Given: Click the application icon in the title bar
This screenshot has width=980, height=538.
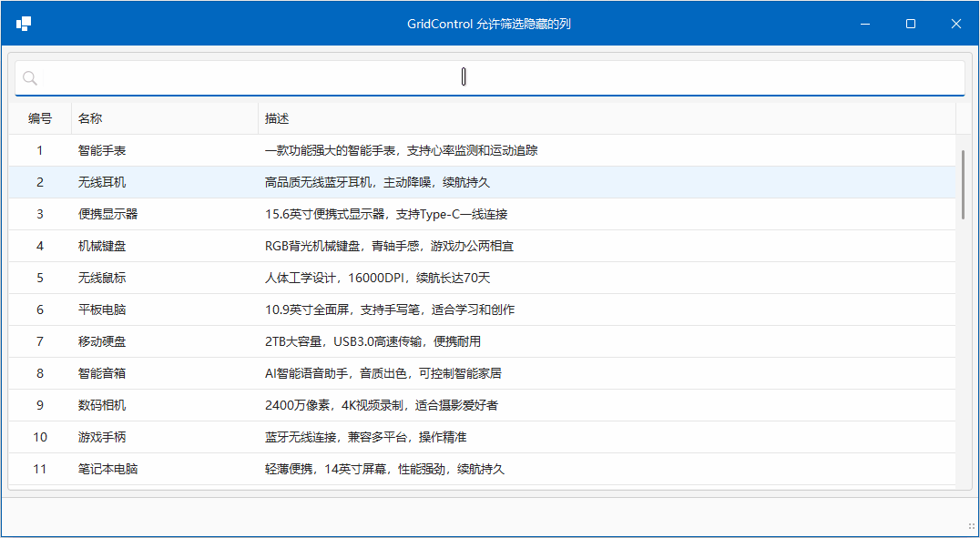Looking at the screenshot, I should click(25, 22).
